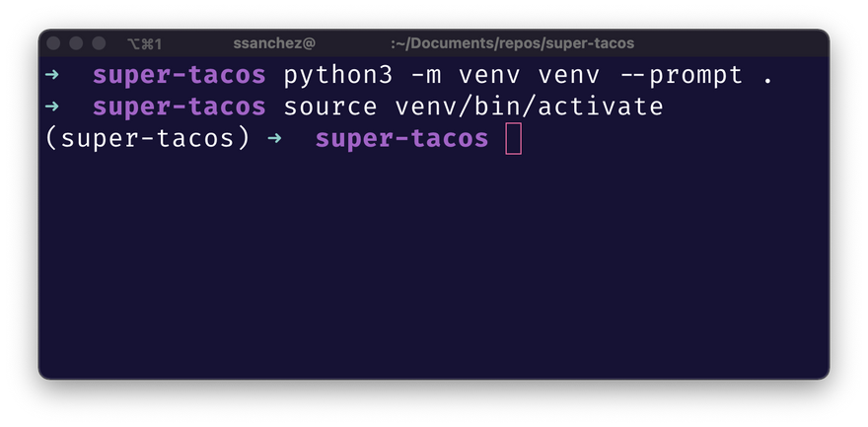This screenshot has height=427, width=868.
Task: Click the purple super-tacos directory beside the cursor
Action: [x=401, y=138]
